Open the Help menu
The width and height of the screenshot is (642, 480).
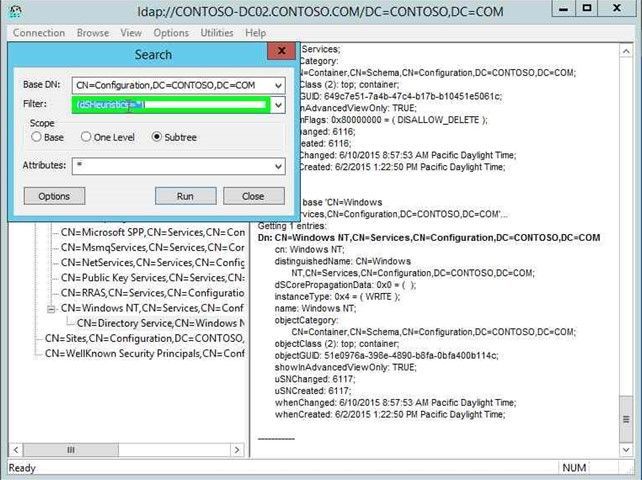(255, 33)
